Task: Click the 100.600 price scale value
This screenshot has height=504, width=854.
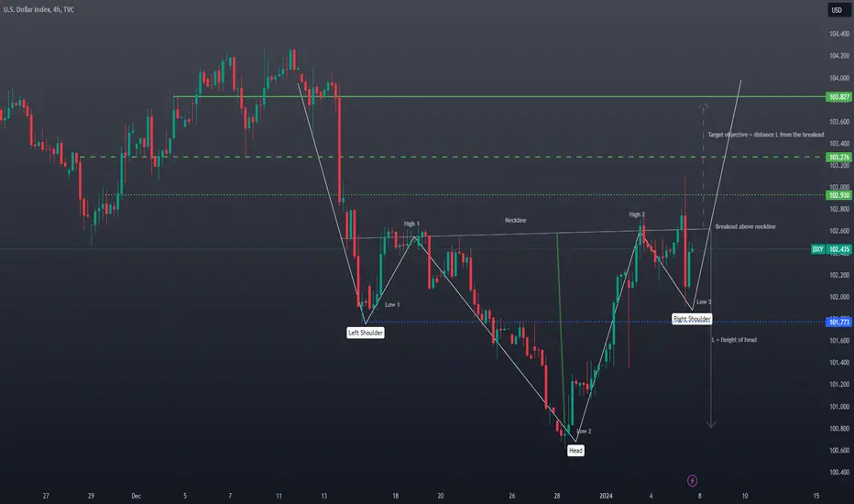Action: [x=838, y=450]
